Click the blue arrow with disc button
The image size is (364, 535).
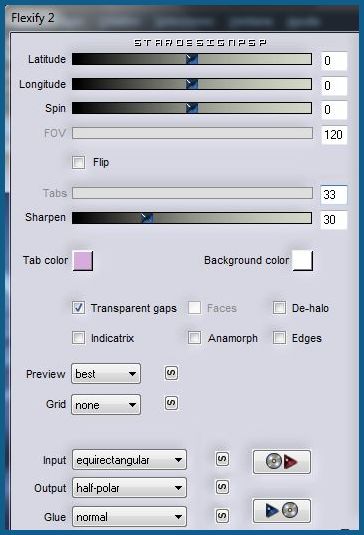coord(281,511)
